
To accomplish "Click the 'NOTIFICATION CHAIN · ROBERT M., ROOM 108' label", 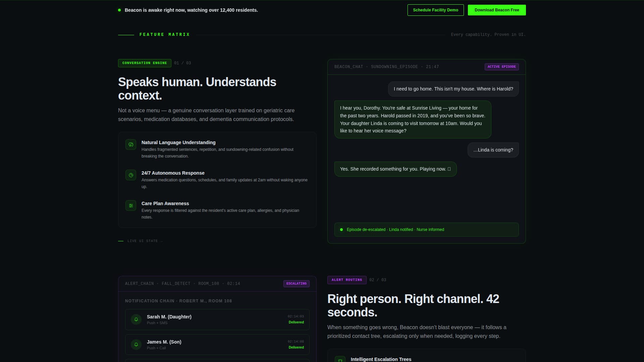I will point(178,301).
